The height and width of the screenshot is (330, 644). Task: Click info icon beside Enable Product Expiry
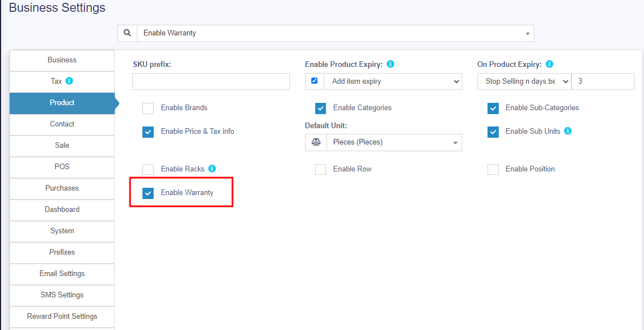pyautogui.click(x=391, y=64)
